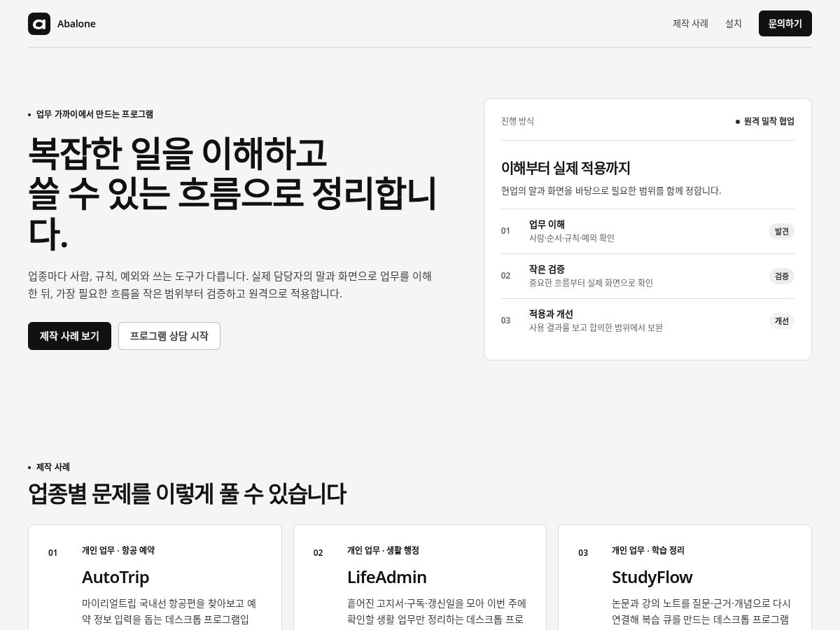Click the 검증 badge
This screenshot has width=840, height=630.
[782, 276]
